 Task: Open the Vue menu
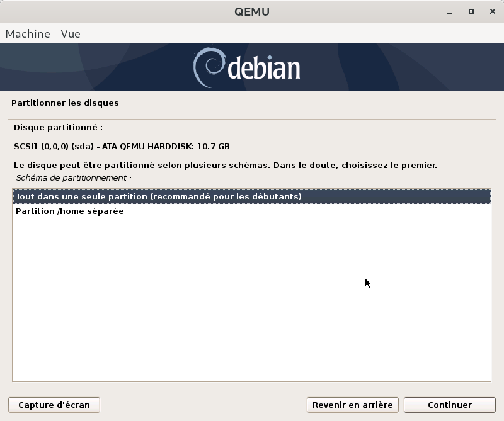(x=71, y=34)
